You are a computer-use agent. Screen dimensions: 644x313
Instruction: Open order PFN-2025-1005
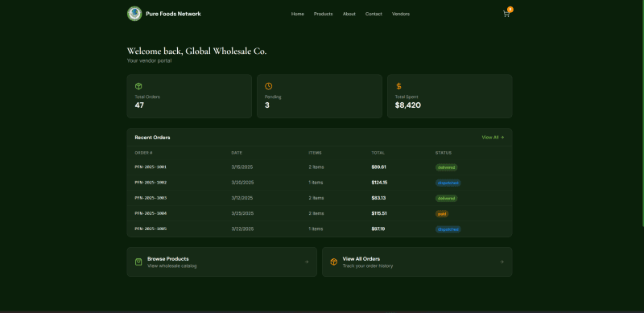[151, 229]
